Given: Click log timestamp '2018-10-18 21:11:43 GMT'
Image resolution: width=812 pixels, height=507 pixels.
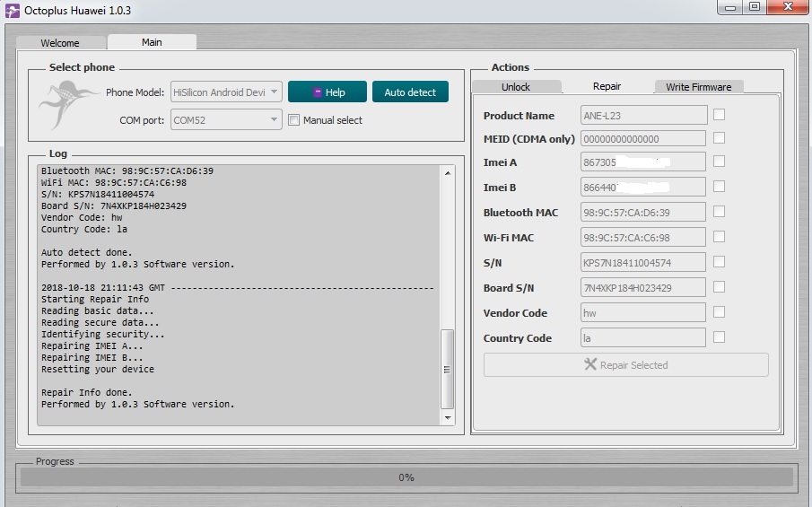Looking at the screenshot, I should tap(102, 287).
